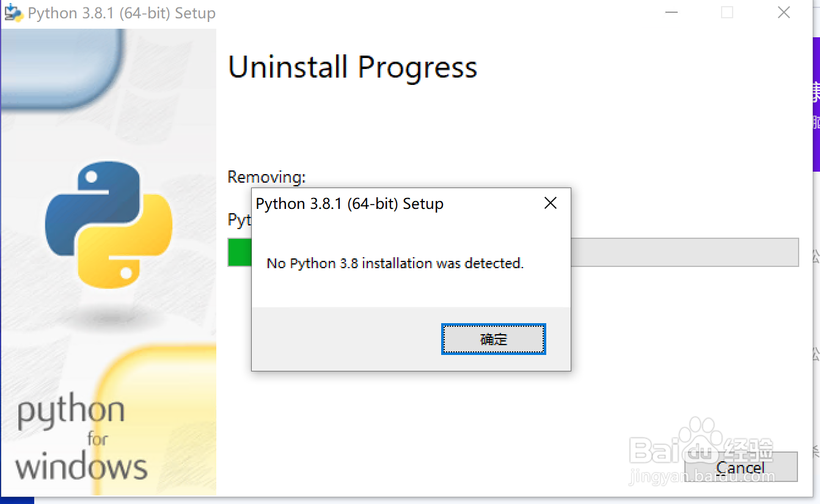Click the green filled part of progress bar
820x504 pixels.
[239, 252]
